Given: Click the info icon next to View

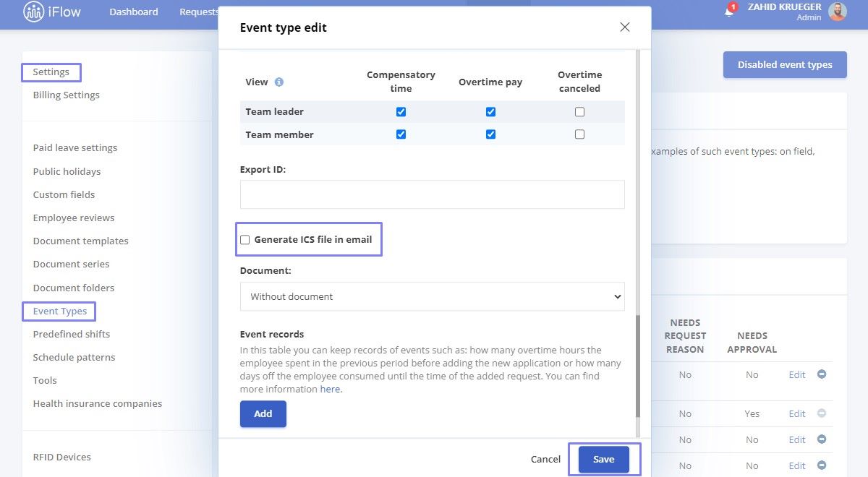Looking at the screenshot, I should 279,82.
